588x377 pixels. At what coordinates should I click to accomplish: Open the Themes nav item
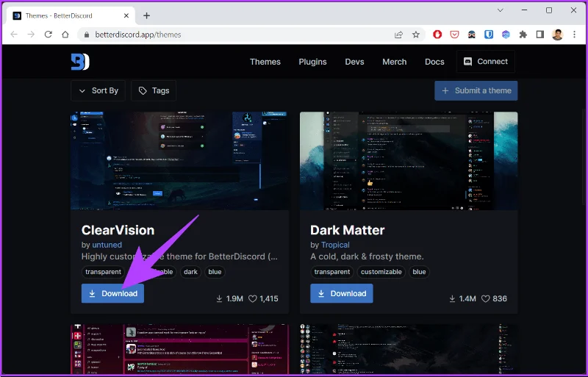tap(265, 62)
